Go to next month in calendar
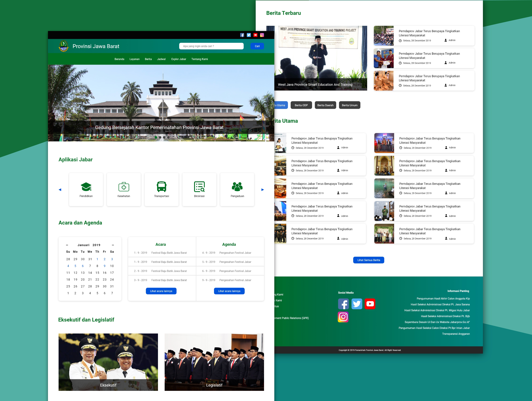The height and width of the screenshot is (401, 532). click(113, 245)
